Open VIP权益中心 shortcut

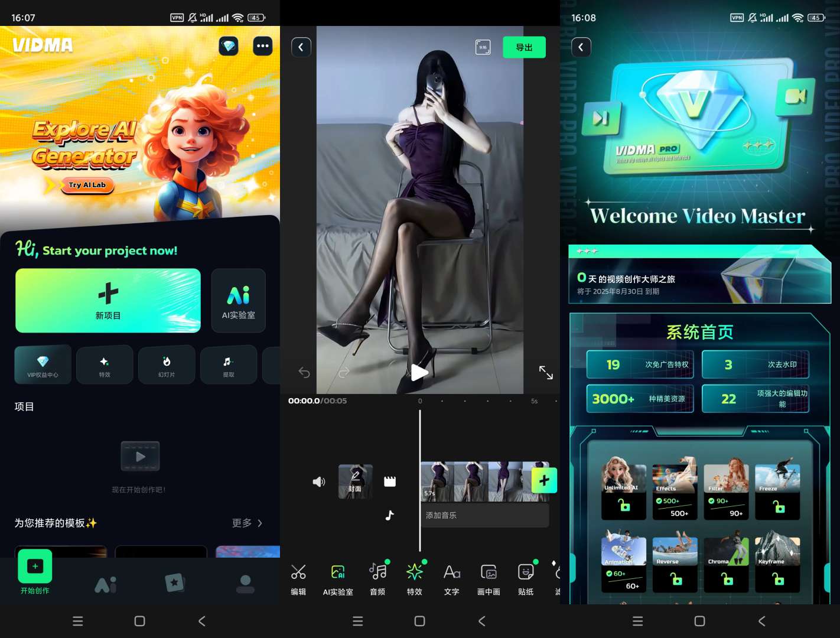(43, 365)
